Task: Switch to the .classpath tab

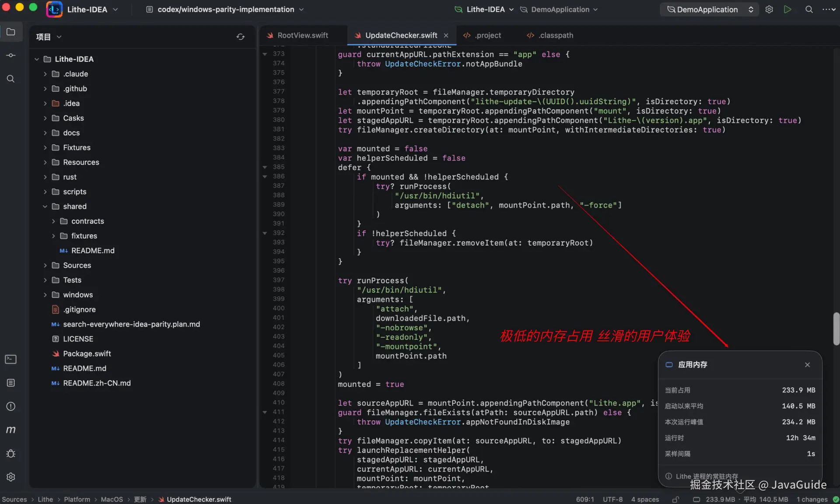Action: (550, 35)
